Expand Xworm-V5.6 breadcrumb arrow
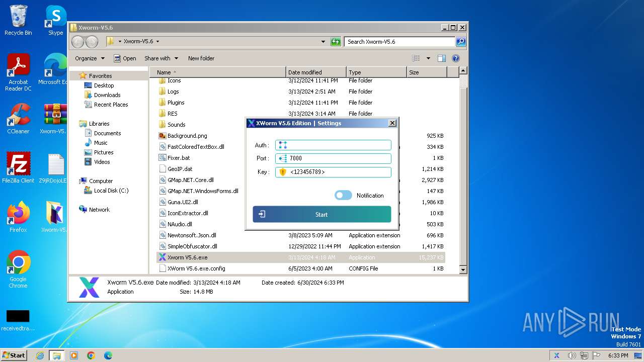Screen dimensions: 644x362 (157, 42)
